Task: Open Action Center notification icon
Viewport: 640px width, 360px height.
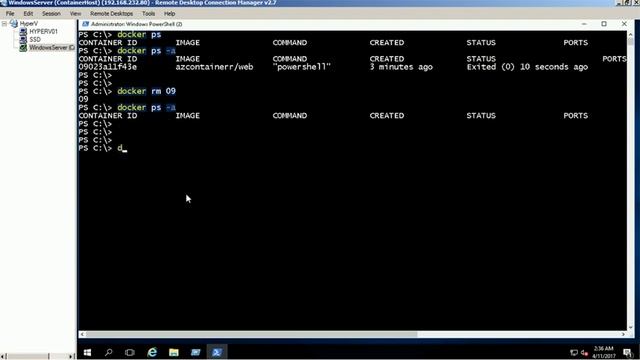Action: (627, 352)
